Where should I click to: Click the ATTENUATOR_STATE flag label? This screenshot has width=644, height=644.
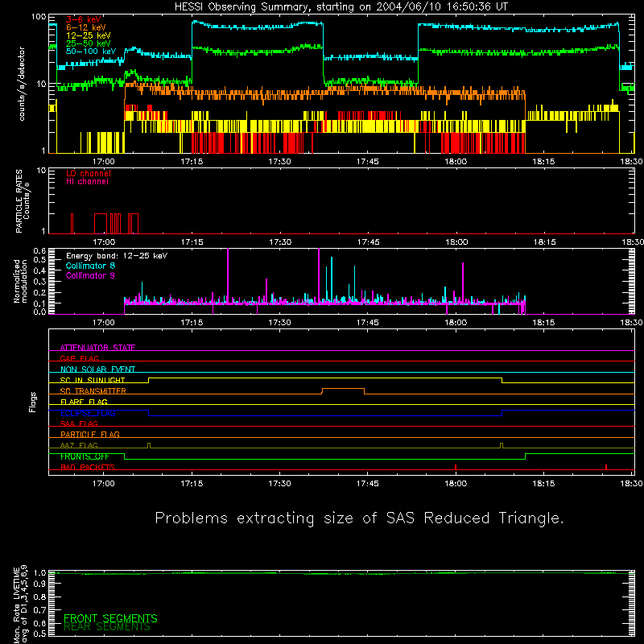click(97, 348)
